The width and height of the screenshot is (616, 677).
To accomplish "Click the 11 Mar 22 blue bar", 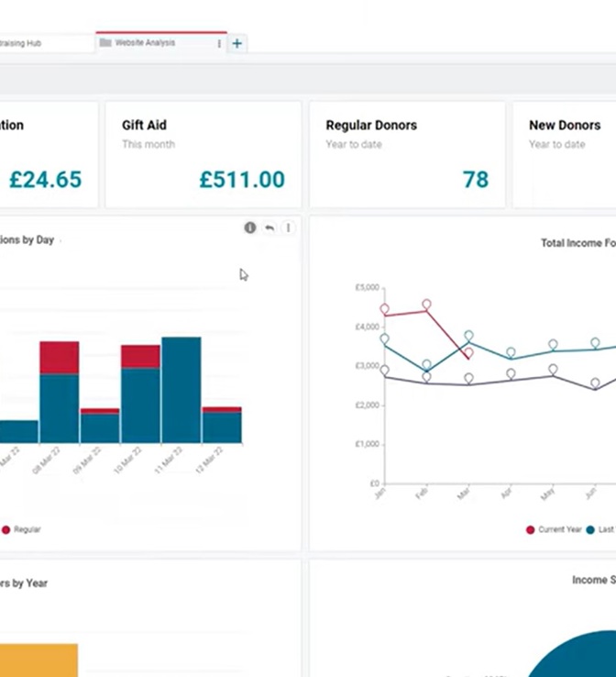I will pyautogui.click(x=181, y=390).
